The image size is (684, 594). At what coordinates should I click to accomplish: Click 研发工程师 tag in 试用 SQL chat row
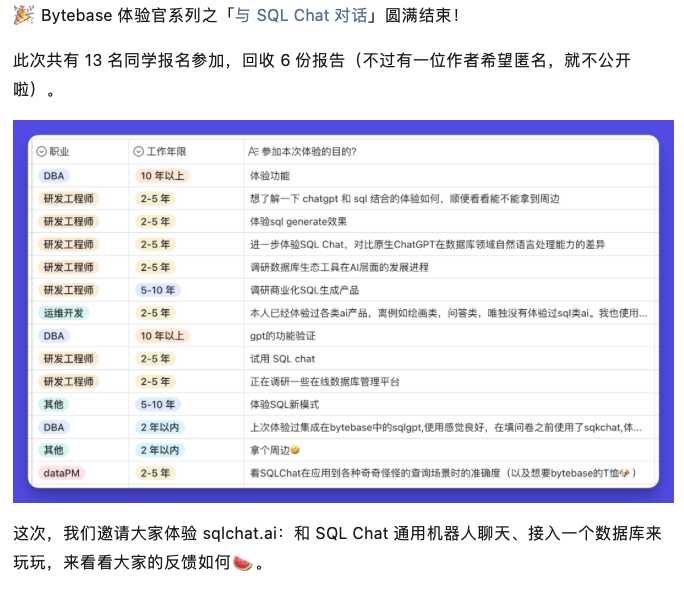point(68,358)
